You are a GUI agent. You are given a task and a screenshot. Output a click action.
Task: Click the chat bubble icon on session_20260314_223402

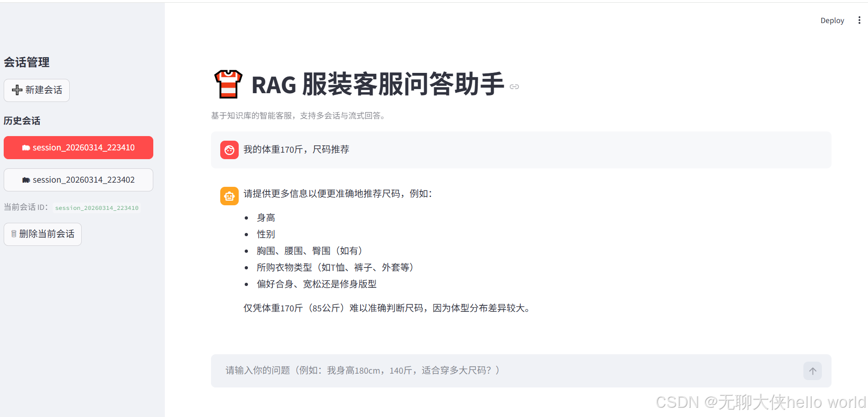[26, 179]
